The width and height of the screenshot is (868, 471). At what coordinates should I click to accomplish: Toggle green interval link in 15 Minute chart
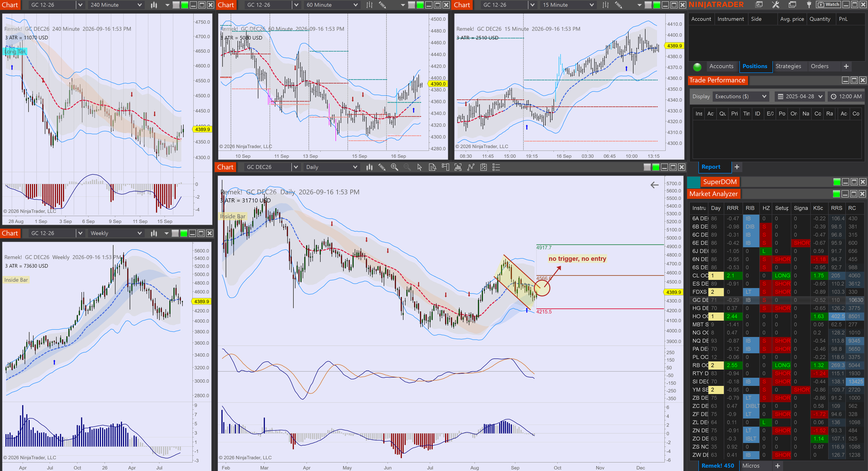657,5
